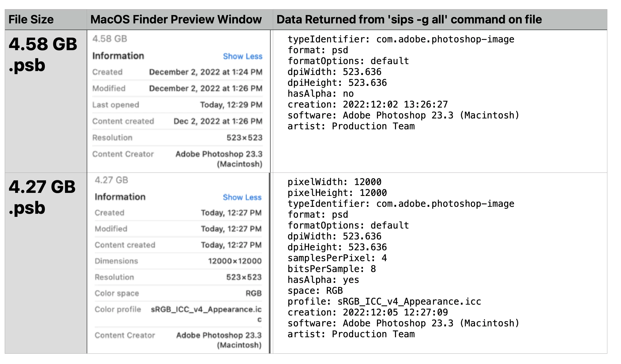
Task: Click Information heading in first preview
Action: [118, 56]
